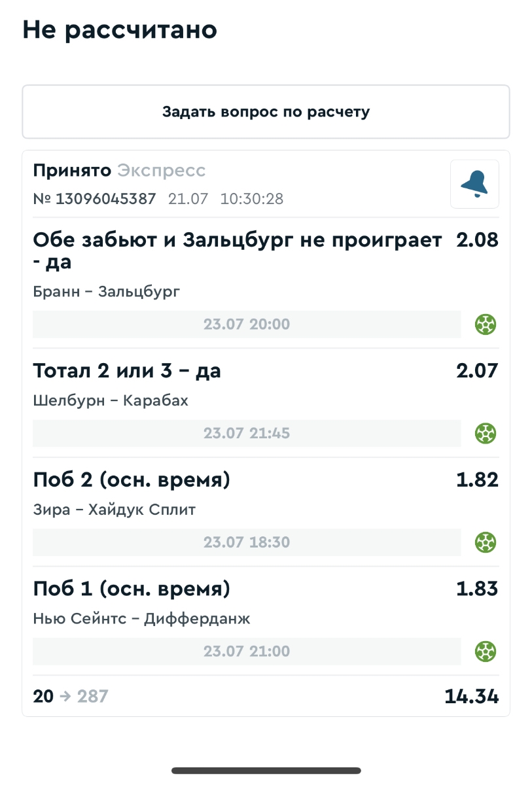
Task: Select the Тотал 2 или 3 – да bet
Action: click(x=127, y=372)
